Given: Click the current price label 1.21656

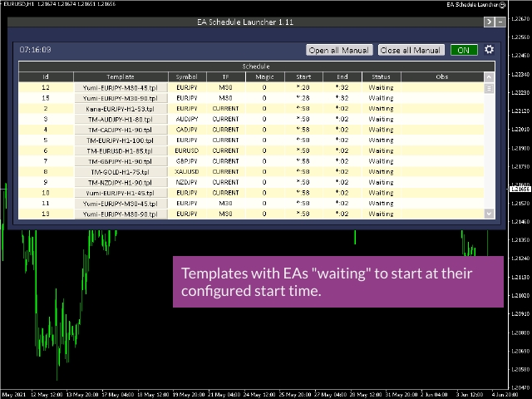Looking at the screenshot, I should click(x=520, y=189).
